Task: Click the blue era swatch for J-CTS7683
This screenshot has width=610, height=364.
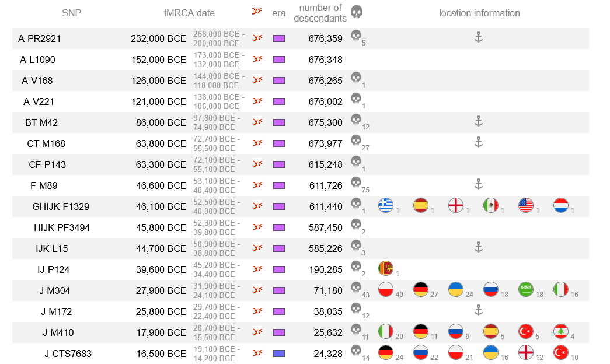Action: [x=279, y=353]
